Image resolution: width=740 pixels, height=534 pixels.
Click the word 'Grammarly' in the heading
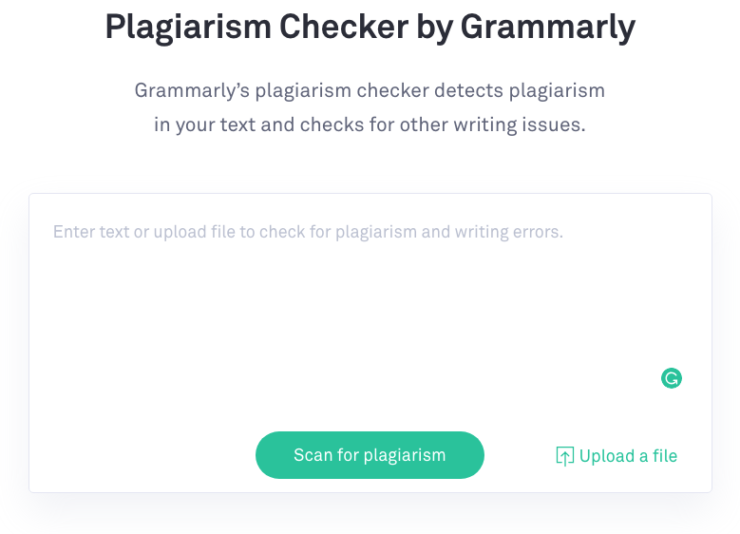click(x=547, y=28)
